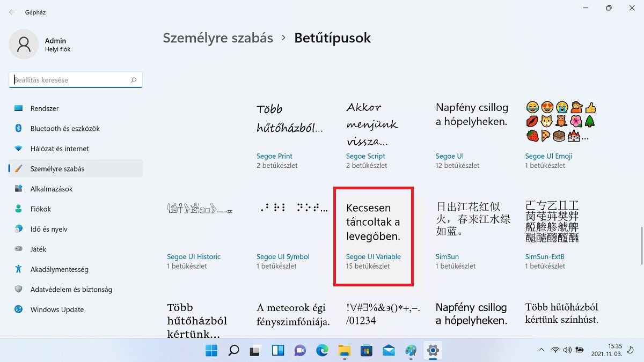Select Idő és nyelv in sidebar
Viewport: 644px width, 362px height.
coord(49,229)
